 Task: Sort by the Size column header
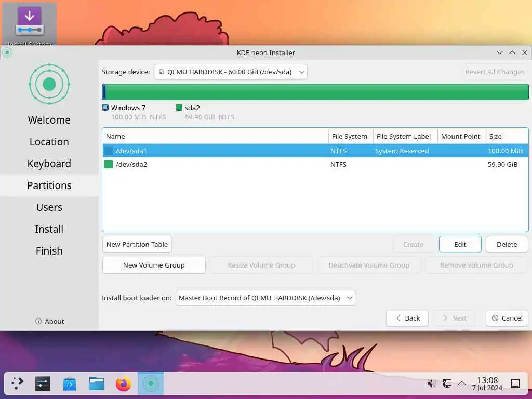[507, 137]
